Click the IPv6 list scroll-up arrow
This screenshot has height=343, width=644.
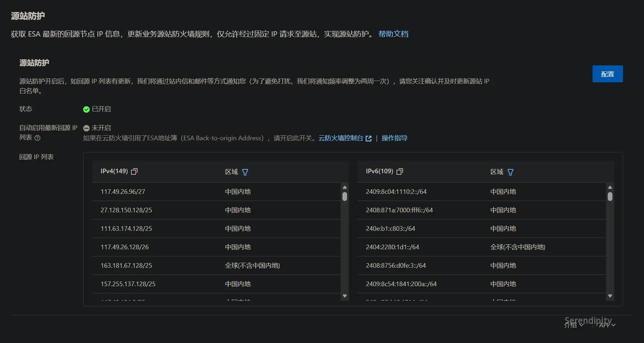(x=610, y=187)
